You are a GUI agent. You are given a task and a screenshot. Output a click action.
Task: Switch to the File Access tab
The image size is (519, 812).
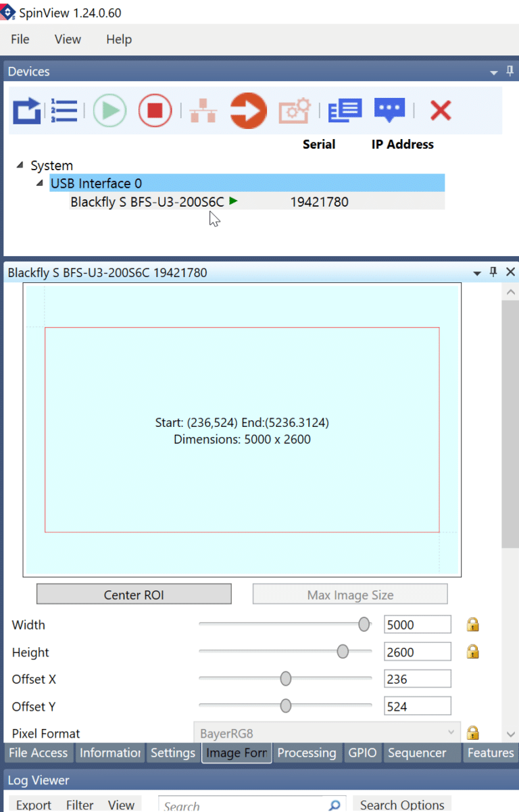[x=39, y=753]
